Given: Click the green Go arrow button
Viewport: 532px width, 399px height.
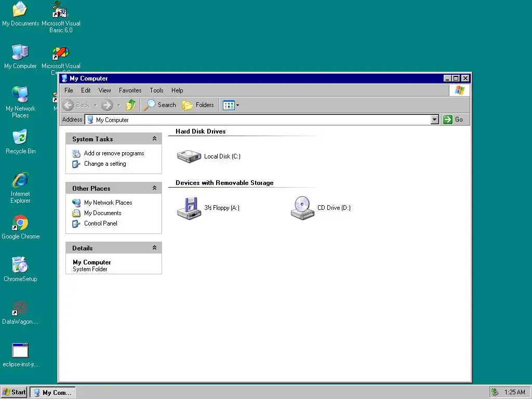Looking at the screenshot, I should coord(448,119).
